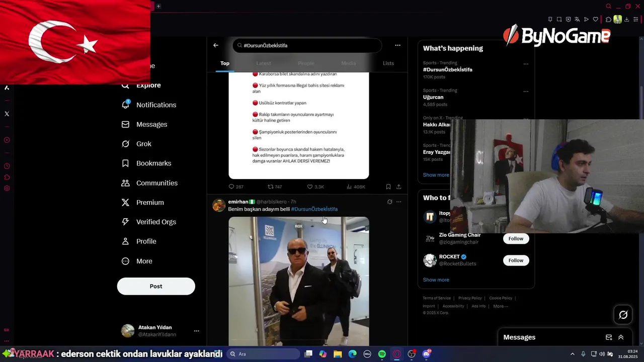Open the More menu in sidebar
The image size is (644, 362).
click(137, 261)
